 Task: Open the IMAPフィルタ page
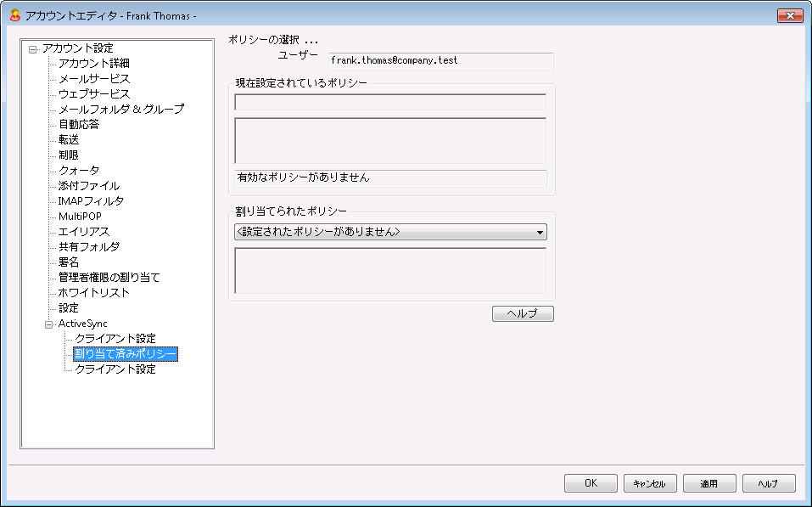pyautogui.click(x=91, y=201)
